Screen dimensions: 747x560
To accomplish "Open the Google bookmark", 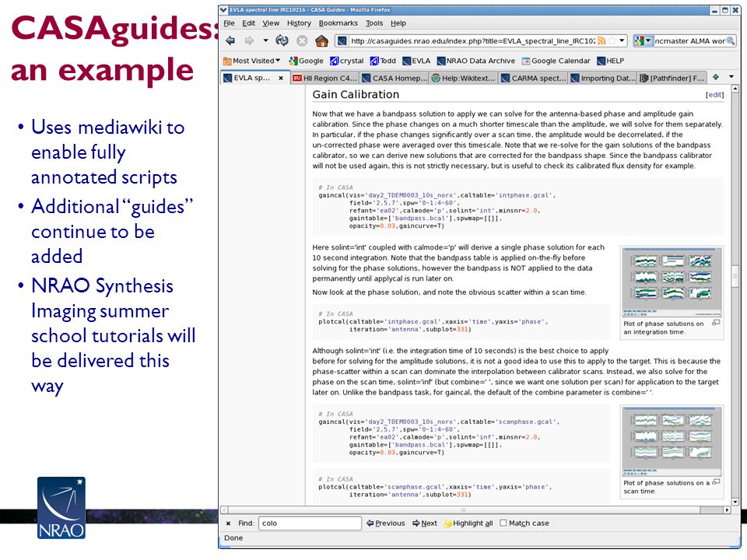I will coord(306,61).
